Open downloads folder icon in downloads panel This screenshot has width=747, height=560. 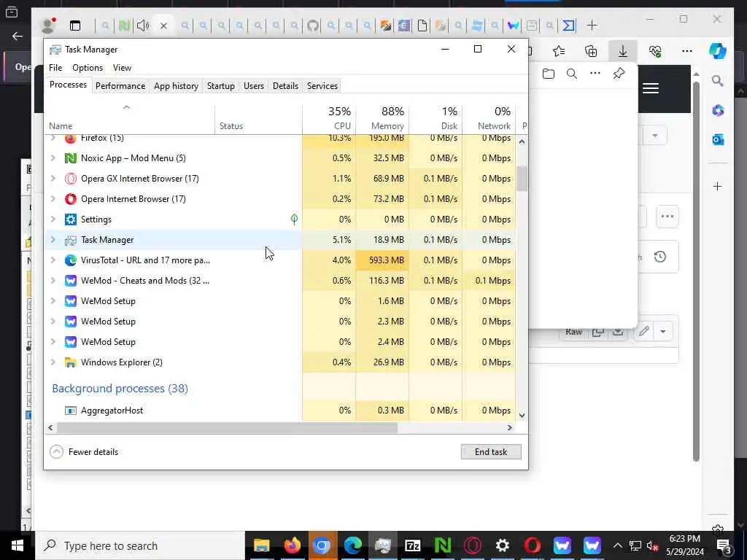(x=549, y=74)
